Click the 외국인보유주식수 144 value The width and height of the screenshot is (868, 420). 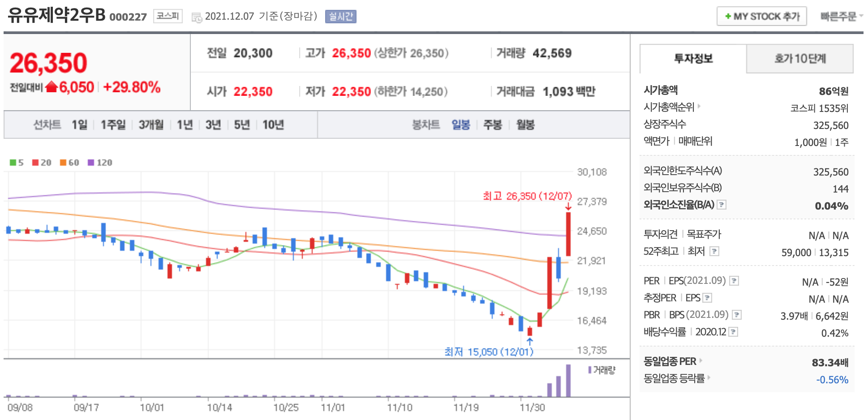[x=840, y=189]
